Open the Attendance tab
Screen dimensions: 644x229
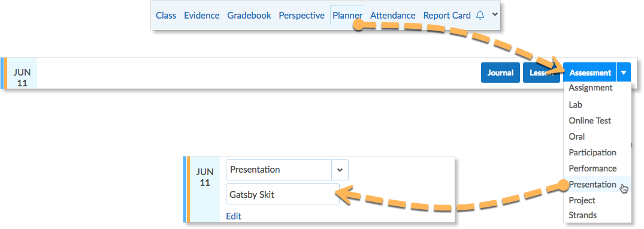pyautogui.click(x=392, y=16)
